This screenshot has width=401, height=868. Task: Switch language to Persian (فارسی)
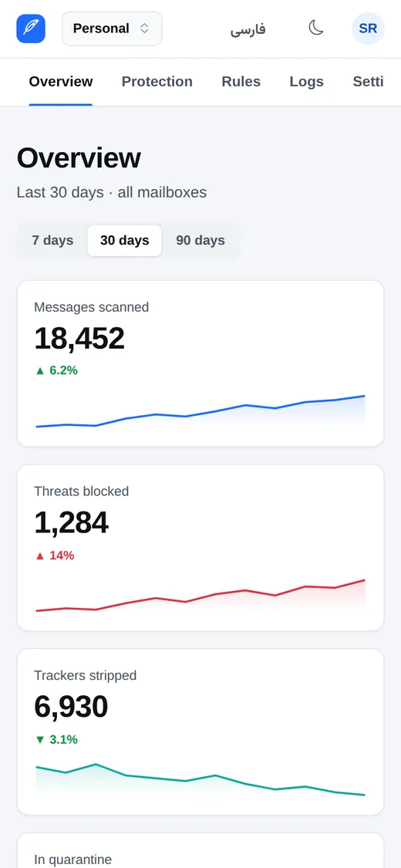[x=248, y=29]
